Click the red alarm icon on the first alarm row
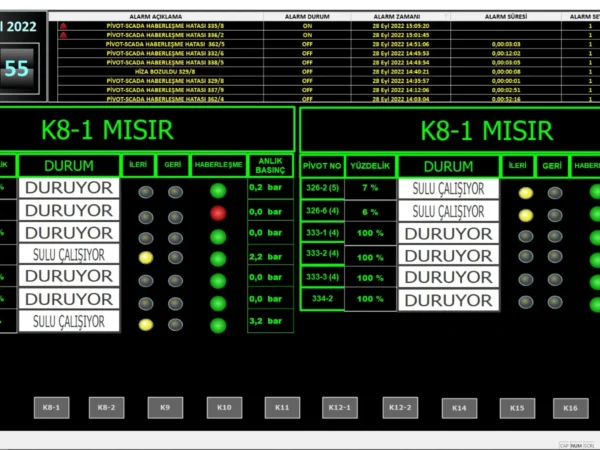 (x=63, y=25)
